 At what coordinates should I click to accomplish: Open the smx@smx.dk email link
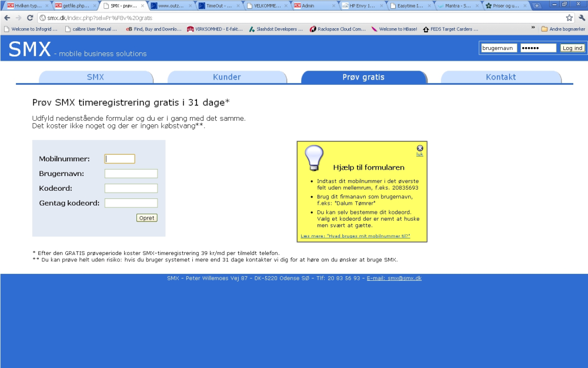point(394,279)
